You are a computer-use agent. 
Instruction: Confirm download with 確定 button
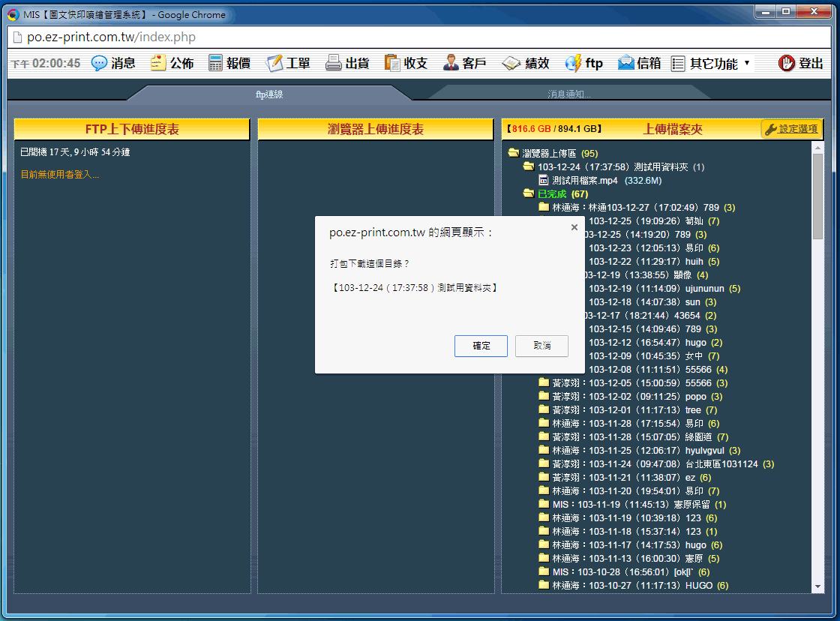click(x=481, y=346)
